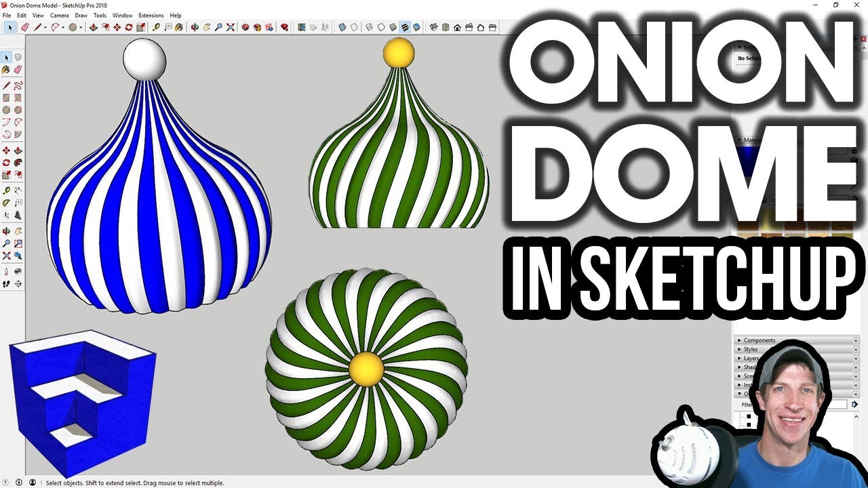Viewport: 868px width, 488px height.
Task: Click the geo-location status bar icon
Action: 5,483
